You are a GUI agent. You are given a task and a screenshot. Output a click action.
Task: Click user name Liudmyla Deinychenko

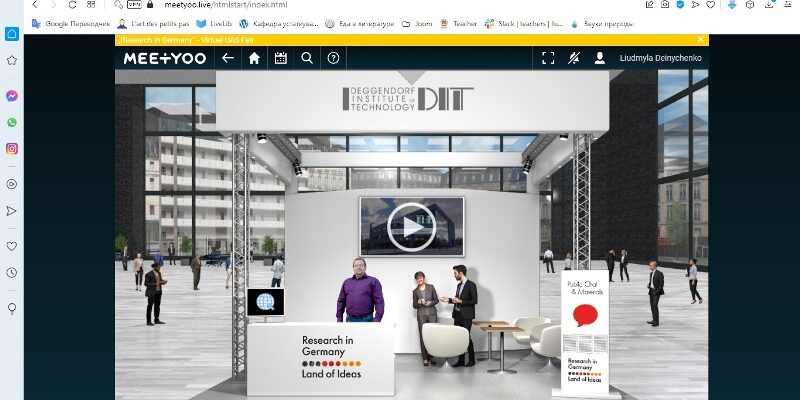660,58
